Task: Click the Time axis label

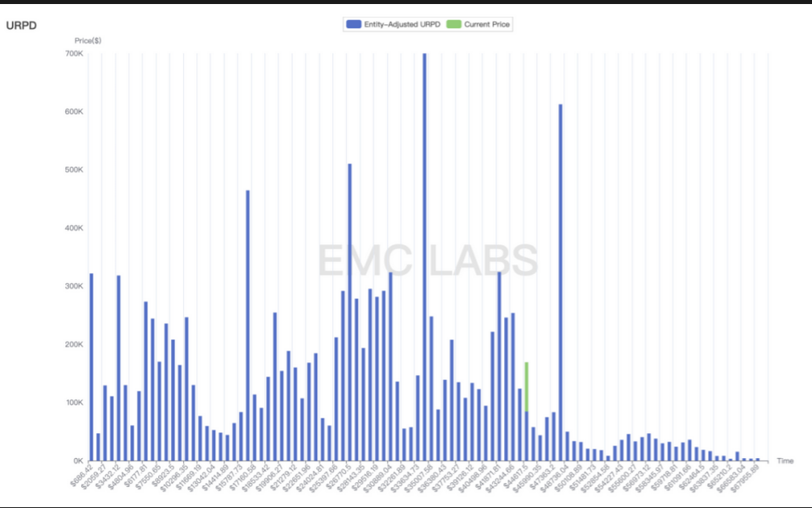Action: pyautogui.click(x=785, y=460)
